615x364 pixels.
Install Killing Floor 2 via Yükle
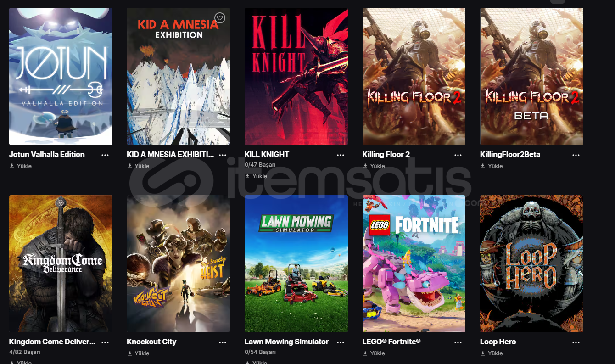tap(374, 166)
